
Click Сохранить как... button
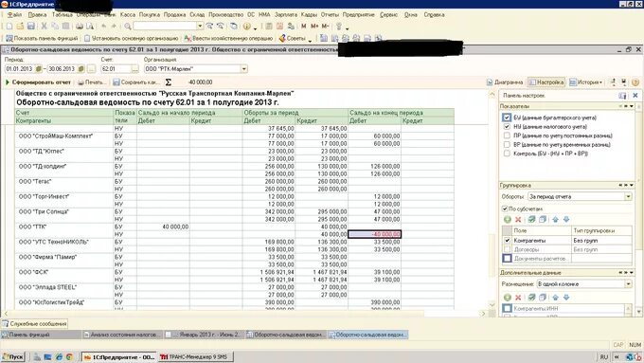(x=136, y=82)
